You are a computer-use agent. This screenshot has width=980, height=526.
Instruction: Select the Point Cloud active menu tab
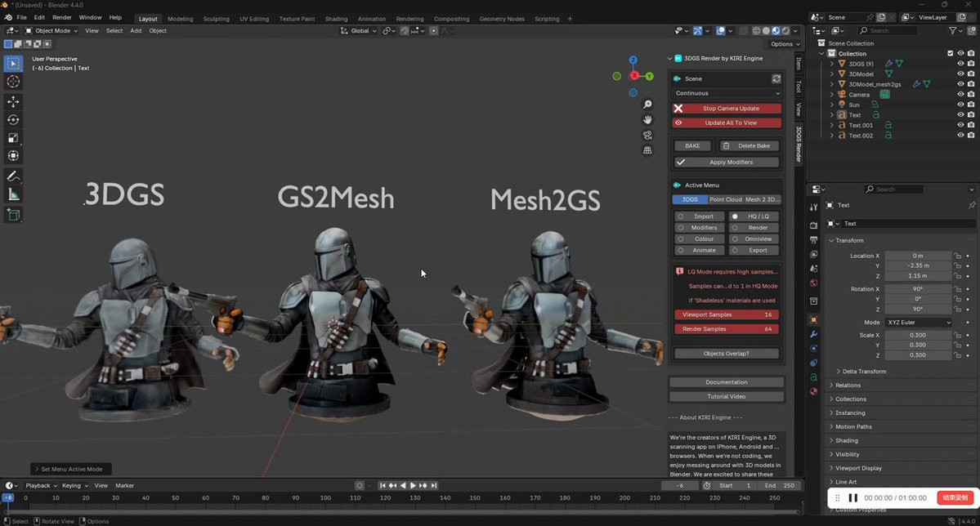pyautogui.click(x=725, y=199)
